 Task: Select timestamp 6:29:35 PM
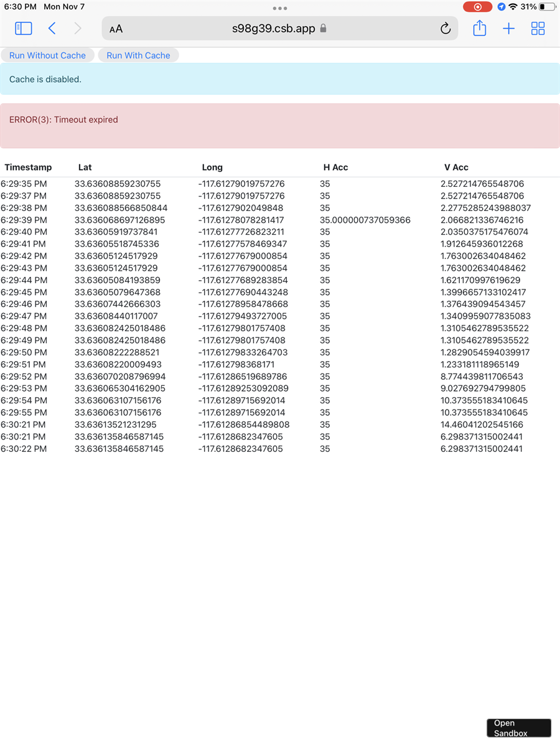pyautogui.click(x=24, y=184)
